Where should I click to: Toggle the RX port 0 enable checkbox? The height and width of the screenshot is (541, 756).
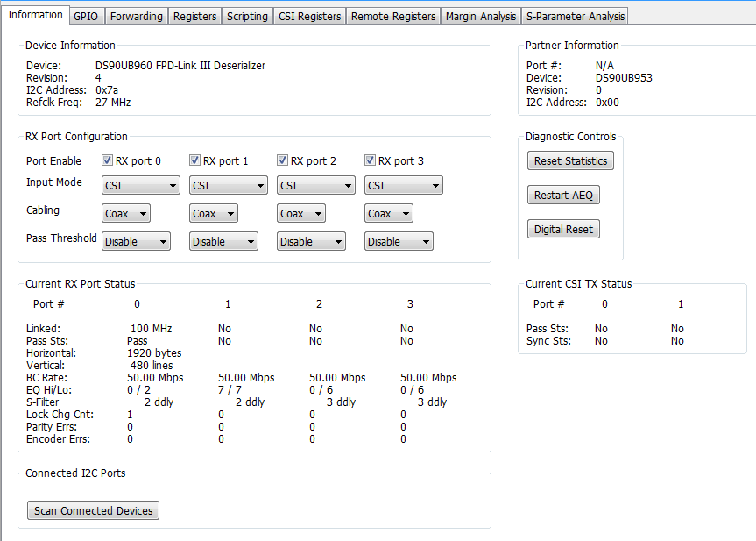point(107,160)
